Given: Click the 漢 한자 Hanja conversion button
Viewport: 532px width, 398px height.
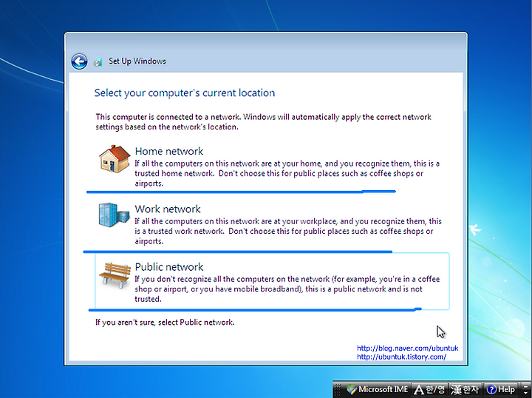Looking at the screenshot, I should point(465,390).
